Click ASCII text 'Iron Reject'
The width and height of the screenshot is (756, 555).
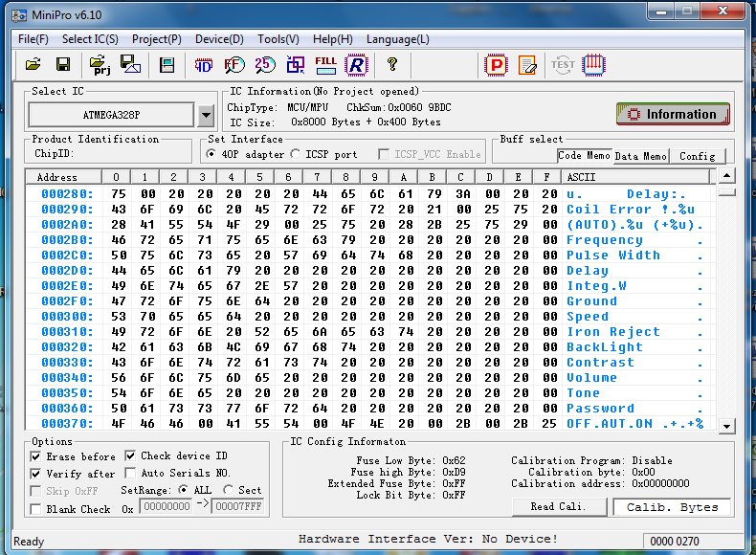[612, 332]
